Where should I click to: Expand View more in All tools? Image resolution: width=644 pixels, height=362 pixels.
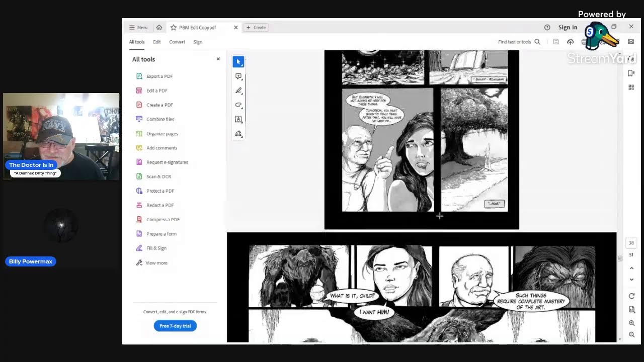point(156,263)
